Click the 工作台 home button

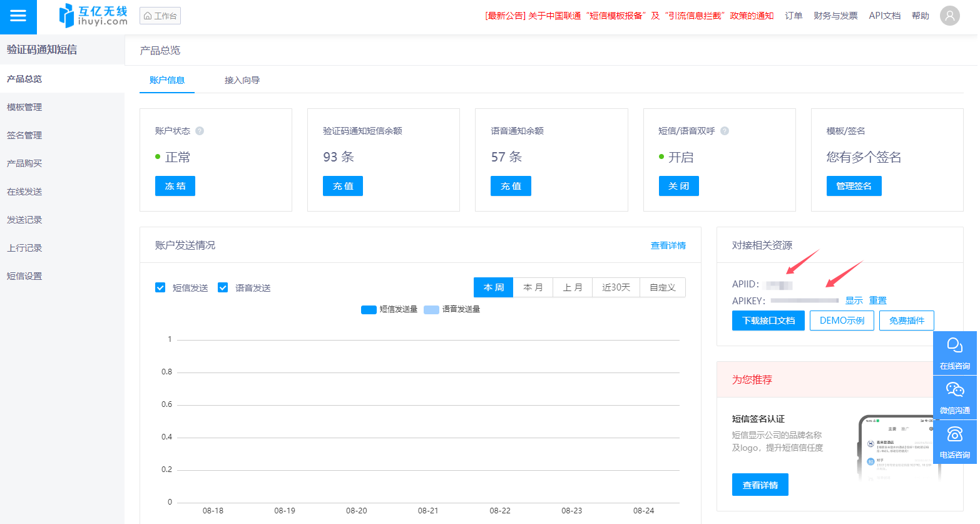click(160, 16)
